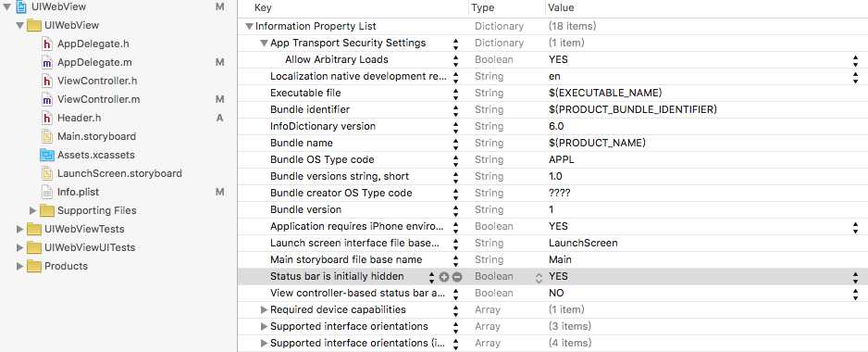868x352 pixels.
Task: Select the Header.h file
Action: 80,118
